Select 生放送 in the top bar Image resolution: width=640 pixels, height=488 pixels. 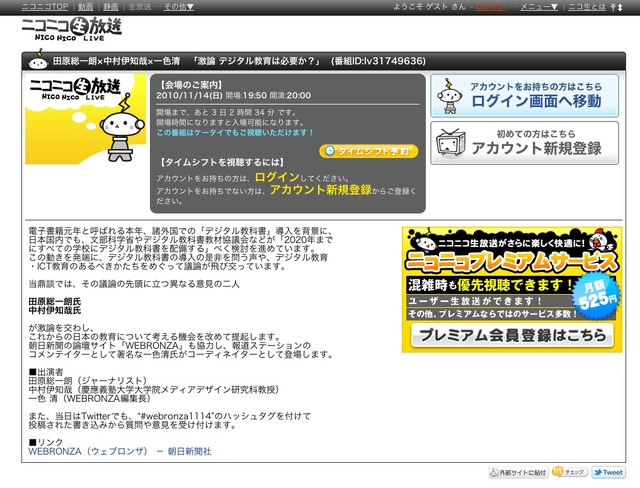click(x=140, y=7)
